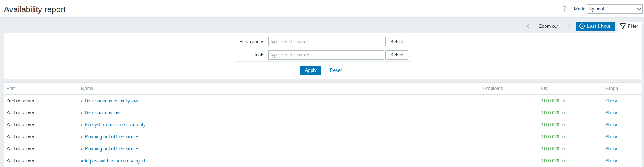Apply the filter
Viewport: 644px width, 167px height.
point(311,70)
